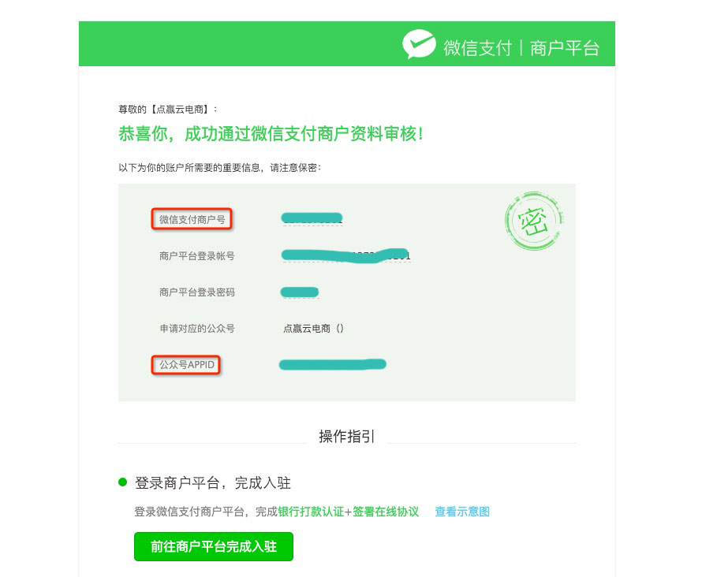Click the green 密 confidential stamp icon
The image size is (728, 577).
point(534,221)
